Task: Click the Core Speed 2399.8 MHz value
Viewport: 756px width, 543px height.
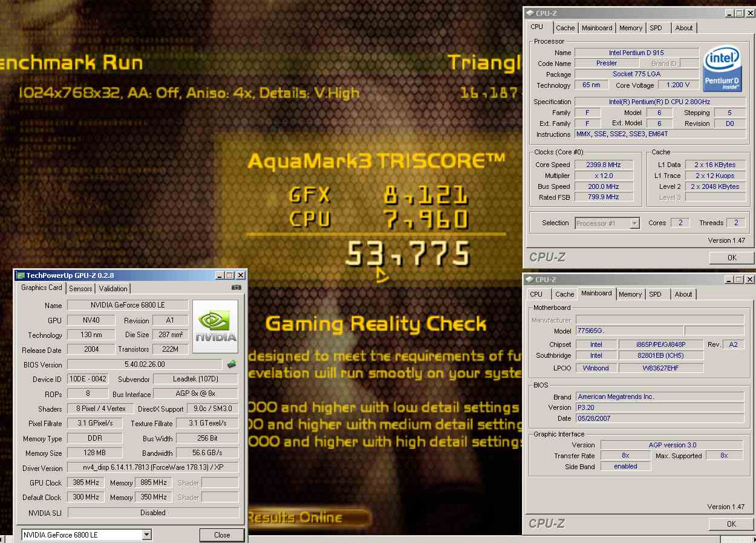Action: tap(604, 165)
